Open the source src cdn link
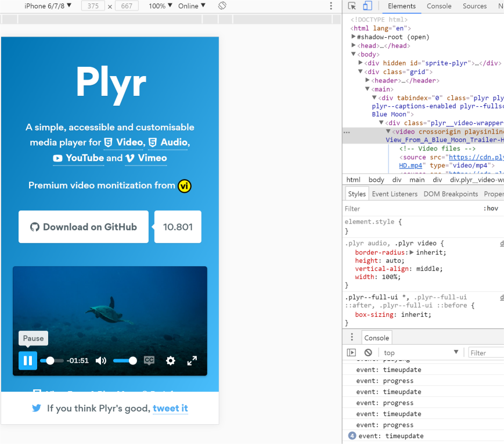The width and height of the screenshot is (504, 444). click(x=476, y=157)
